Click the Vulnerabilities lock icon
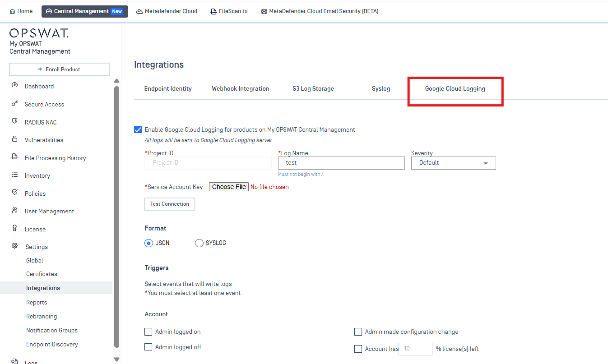608x364 pixels. (14, 139)
